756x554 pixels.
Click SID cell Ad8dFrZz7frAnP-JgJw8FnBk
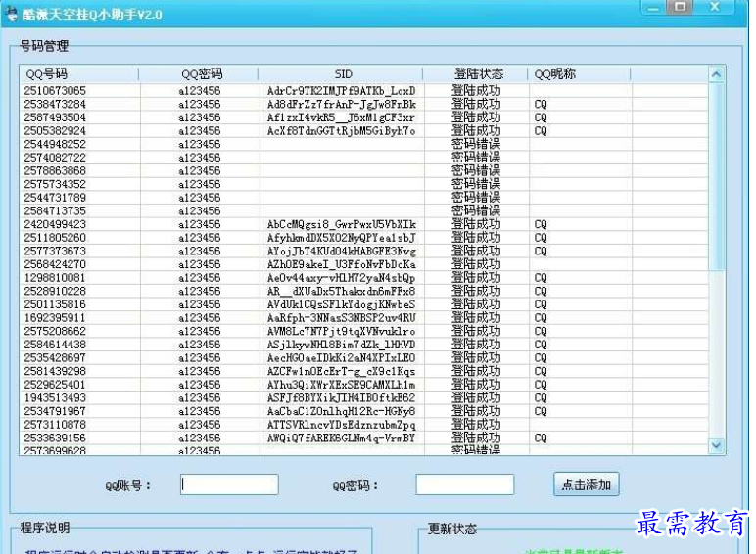(x=342, y=104)
